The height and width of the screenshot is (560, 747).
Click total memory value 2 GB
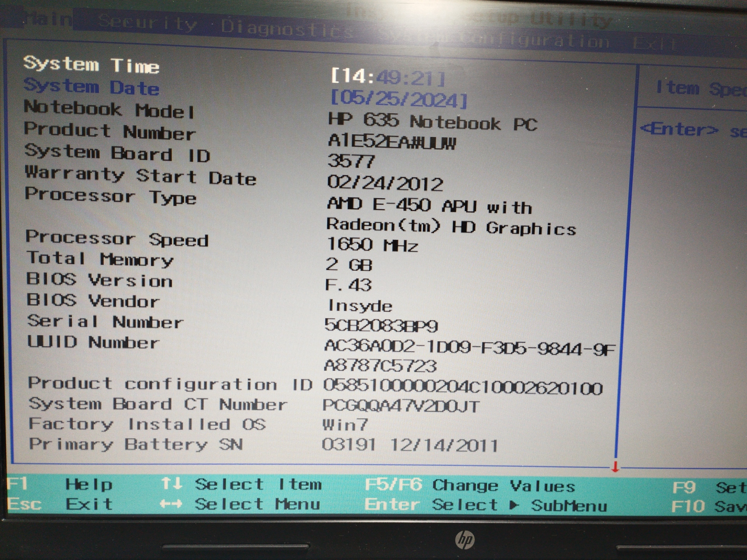point(349,265)
